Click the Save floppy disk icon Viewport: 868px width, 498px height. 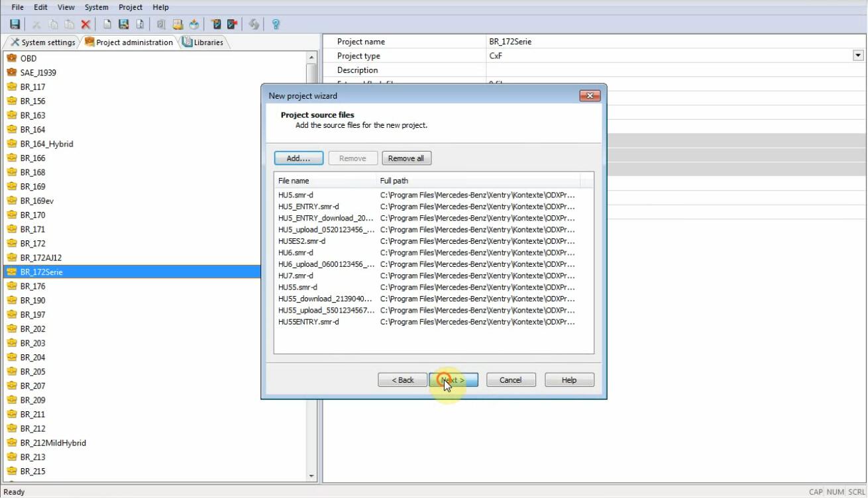[15, 25]
